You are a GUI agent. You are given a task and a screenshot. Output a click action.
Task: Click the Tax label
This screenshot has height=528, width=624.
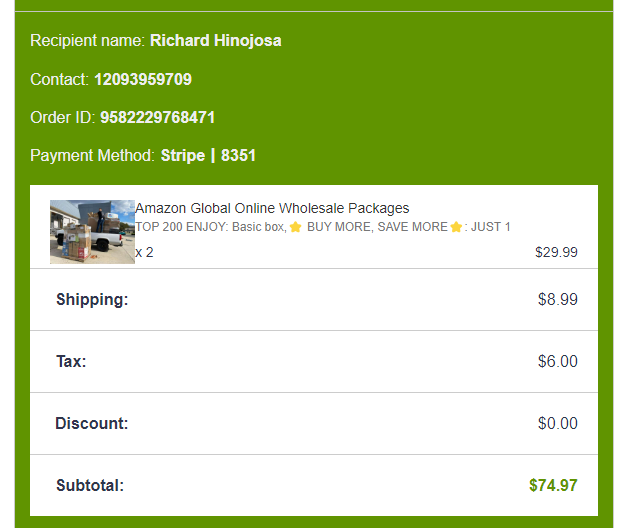point(71,361)
